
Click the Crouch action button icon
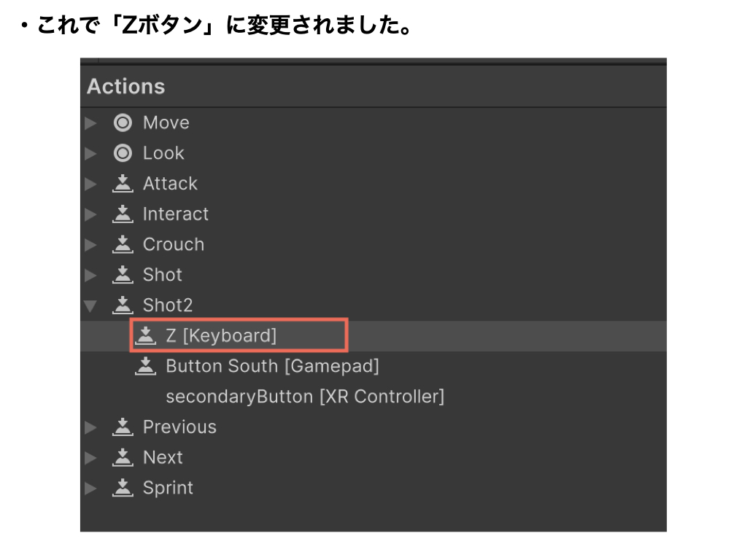[123, 244]
